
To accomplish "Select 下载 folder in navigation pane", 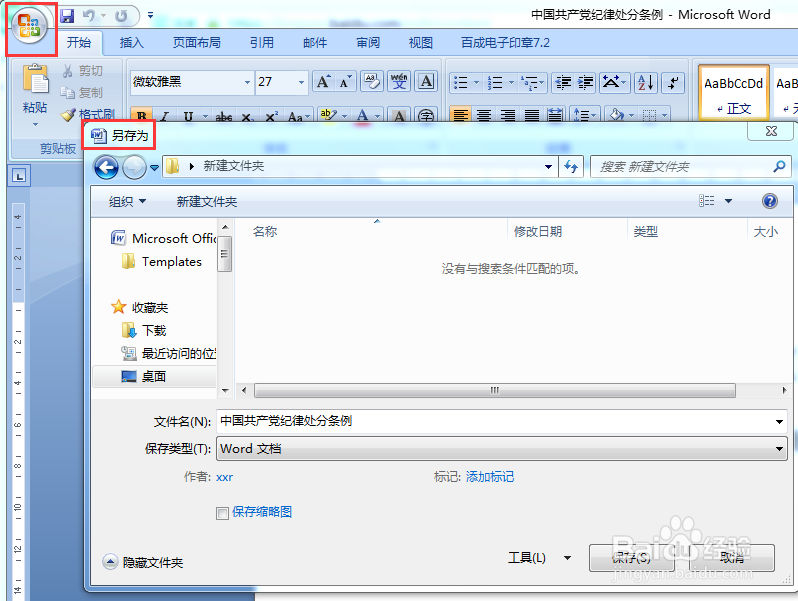I will [145, 331].
